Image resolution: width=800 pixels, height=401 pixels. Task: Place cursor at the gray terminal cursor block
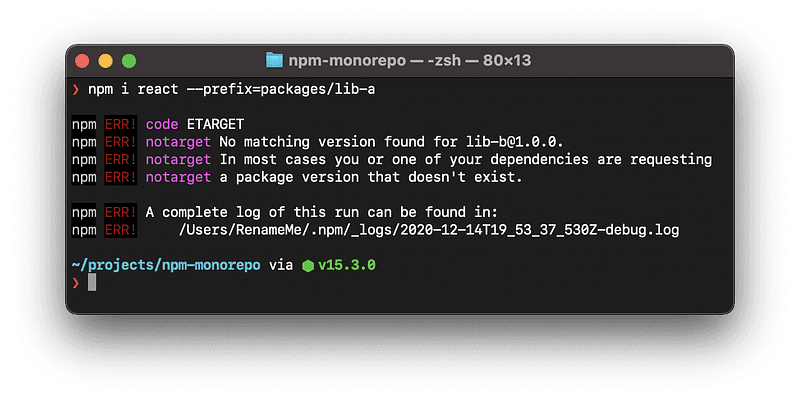coord(92,283)
